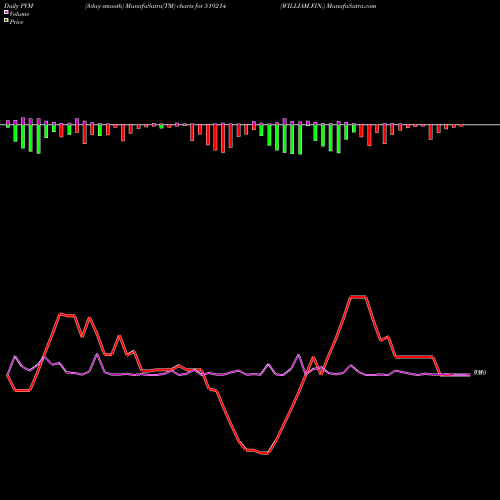Click the 3day smooth MunafaSutra chart title
This screenshot has height=500, width=500.
click(156, 6)
